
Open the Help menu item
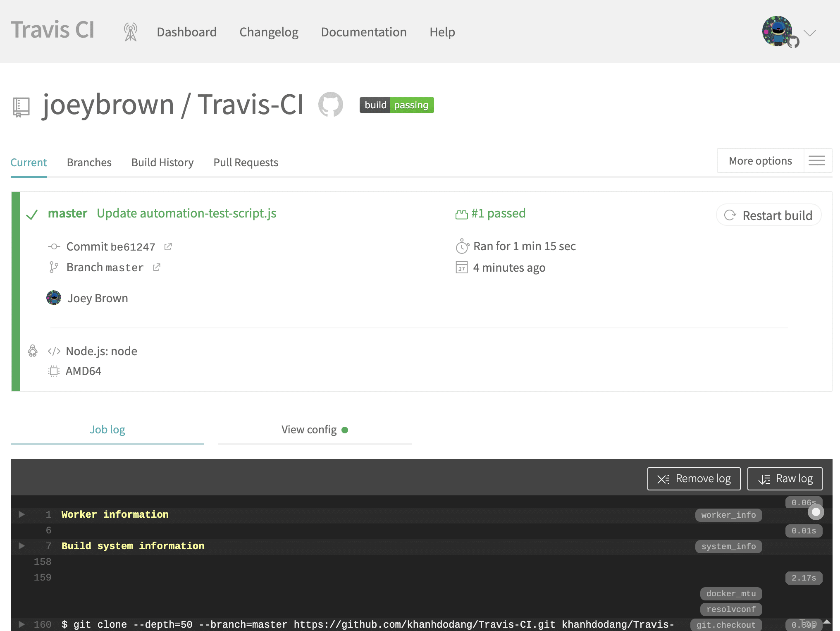(442, 32)
